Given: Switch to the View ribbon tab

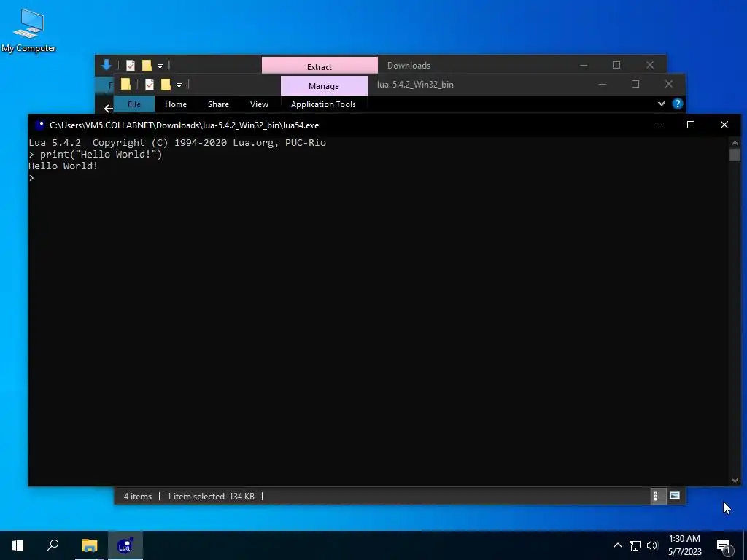Looking at the screenshot, I should pos(259,104).
